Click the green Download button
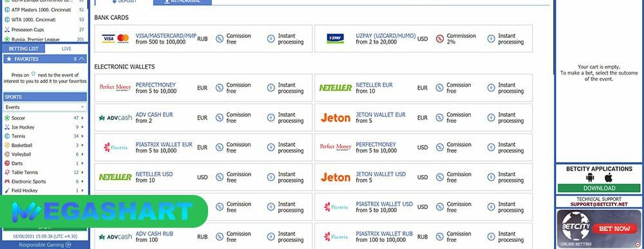This screenshot has height=249, width=644. [600, 189]
